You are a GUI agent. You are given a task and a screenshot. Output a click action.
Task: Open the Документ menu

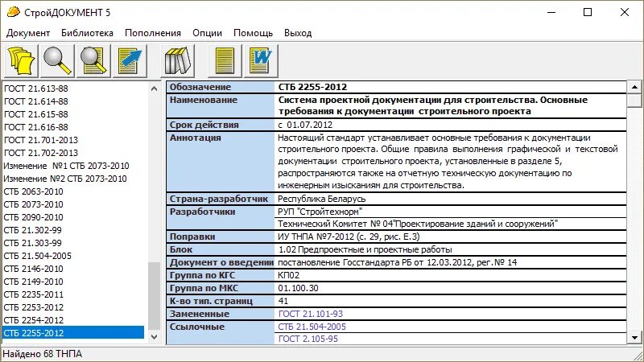[x=28, y=33]
